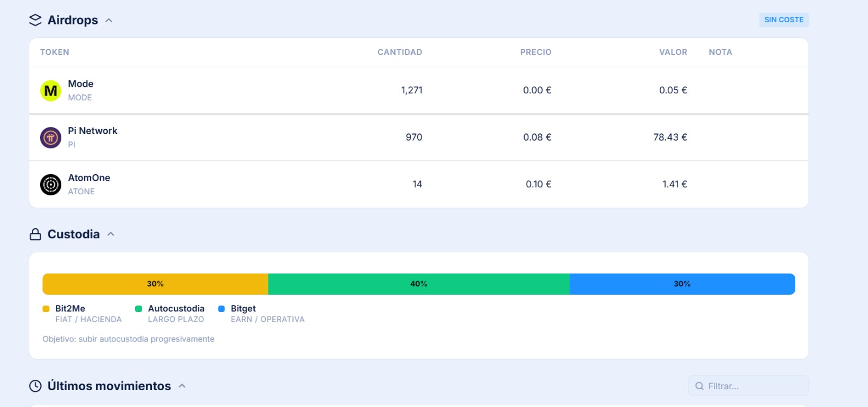Image resolution: width=868 pixels, height=407 pixels.
Task: Click the Airdrops section heading
Action: click(73, 20)
